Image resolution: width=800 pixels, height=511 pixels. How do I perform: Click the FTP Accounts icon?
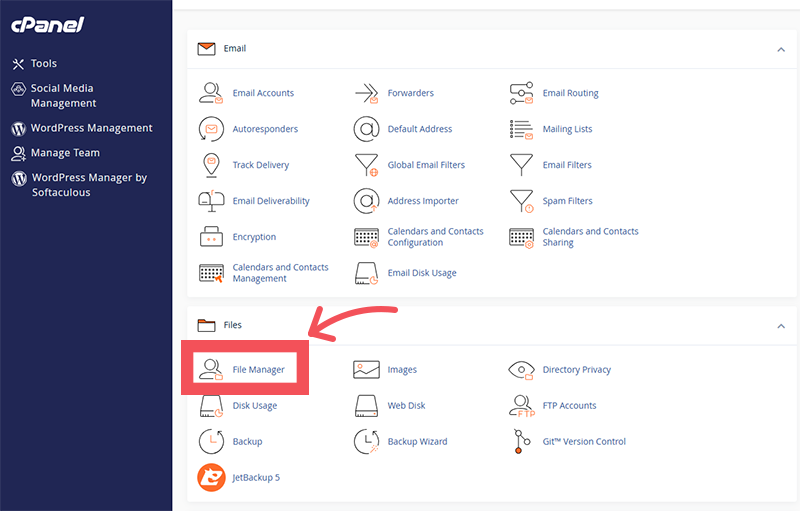pyautogui.click(x=522, y=406)
